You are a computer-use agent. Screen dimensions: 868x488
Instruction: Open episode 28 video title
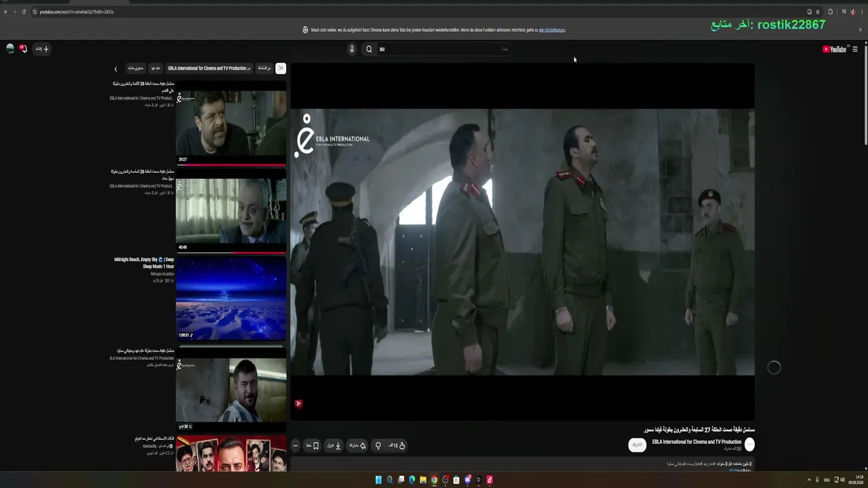click(142, 87)
